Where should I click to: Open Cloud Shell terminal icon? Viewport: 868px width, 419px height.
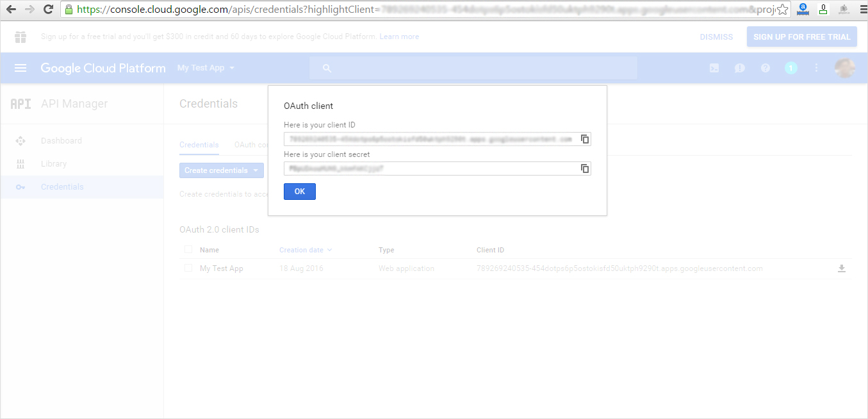click(714, 68)
